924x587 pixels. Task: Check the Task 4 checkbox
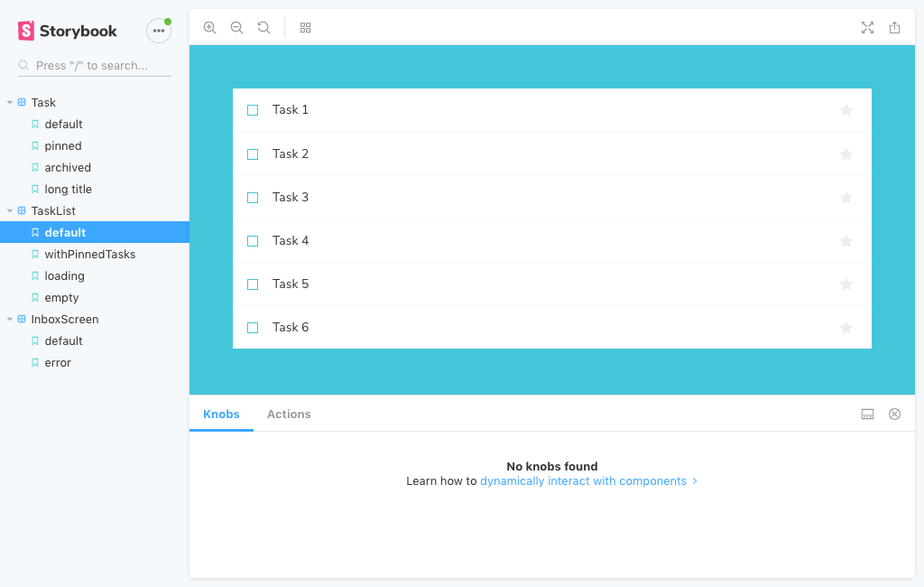click(x=253, y=241)
